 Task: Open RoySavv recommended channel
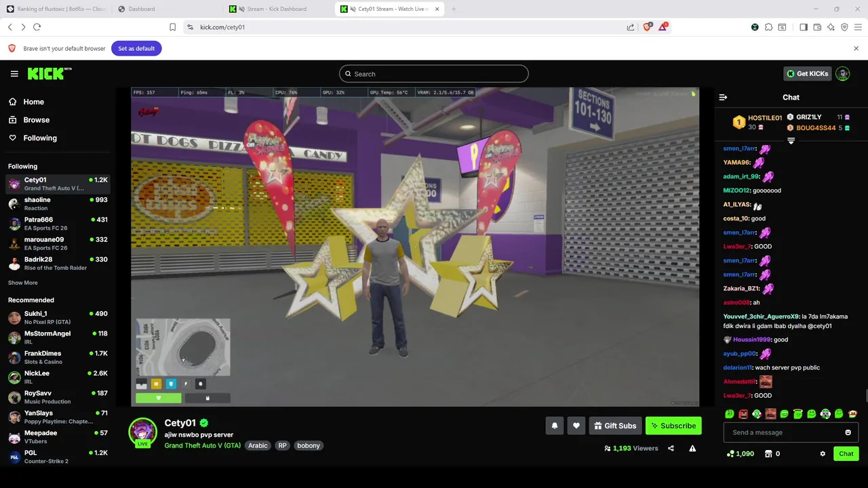click(x=58, y=396)
